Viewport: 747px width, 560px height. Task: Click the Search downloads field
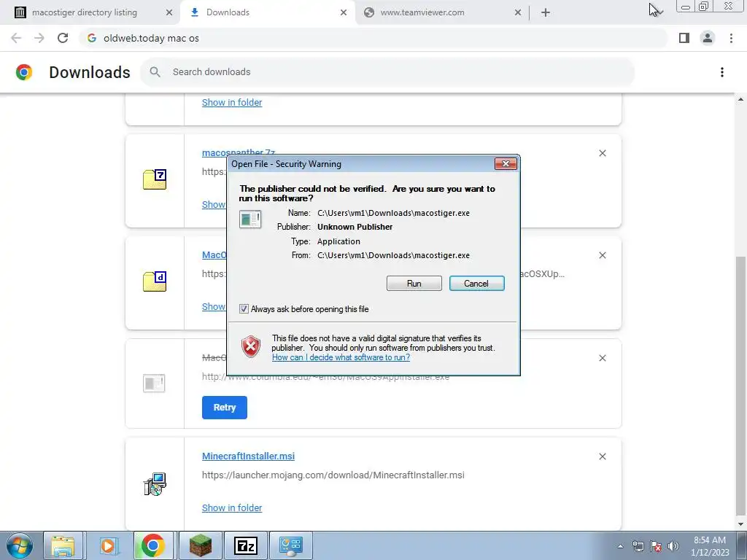tap(387, 72)
